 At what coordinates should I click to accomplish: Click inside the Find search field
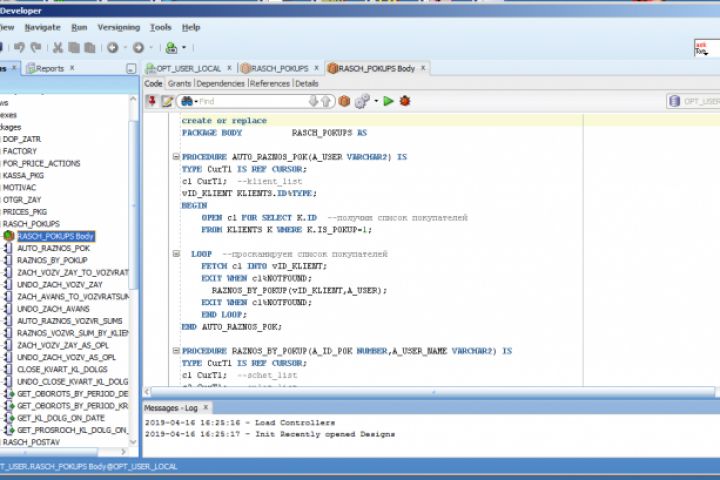250,101
